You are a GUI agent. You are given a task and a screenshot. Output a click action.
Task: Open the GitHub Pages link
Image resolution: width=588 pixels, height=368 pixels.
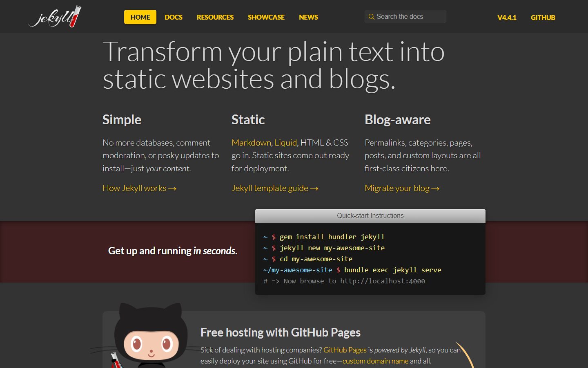pos(345,350)
